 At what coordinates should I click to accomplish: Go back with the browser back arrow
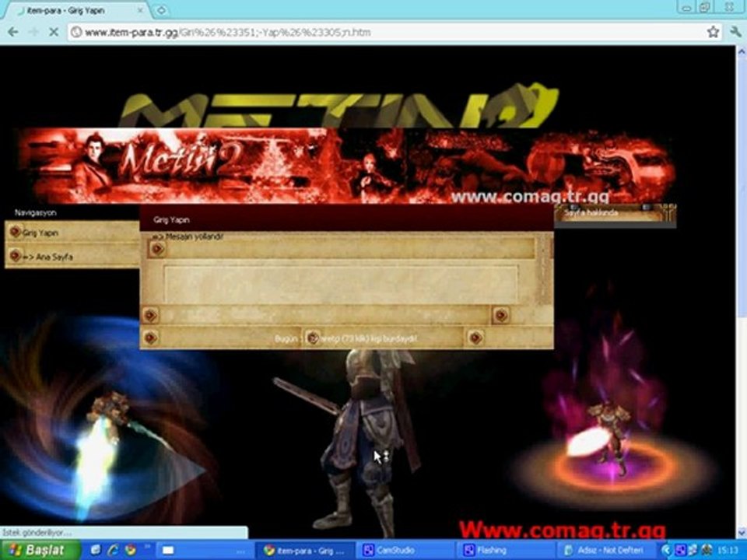[13, 32]
